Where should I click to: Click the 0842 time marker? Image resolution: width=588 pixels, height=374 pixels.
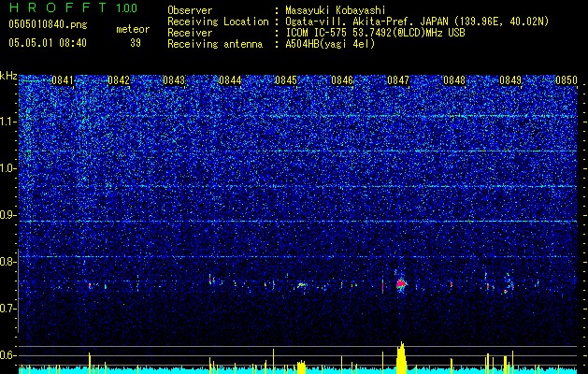(119, 80)
